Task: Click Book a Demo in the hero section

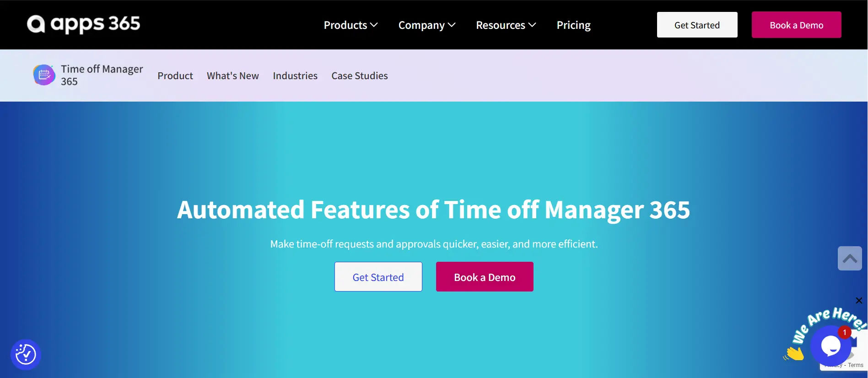Action: pyautogui.click(x=484, y=276)
